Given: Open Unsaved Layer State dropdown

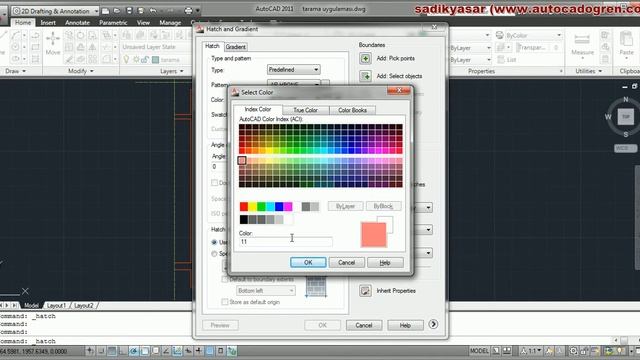Looking at the screenshot, I should (156, 47).
